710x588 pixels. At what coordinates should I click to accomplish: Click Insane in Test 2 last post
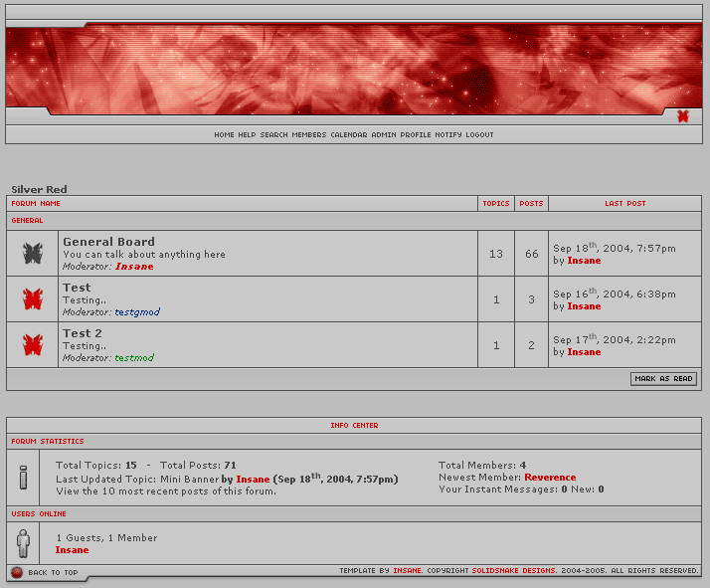[584, 352]
